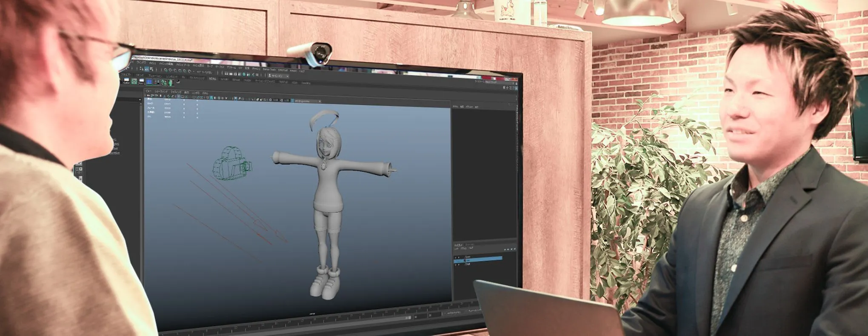868x336 pixels.
Task: Click the blue grid shelf icon
Action: [x=149, y=82]
